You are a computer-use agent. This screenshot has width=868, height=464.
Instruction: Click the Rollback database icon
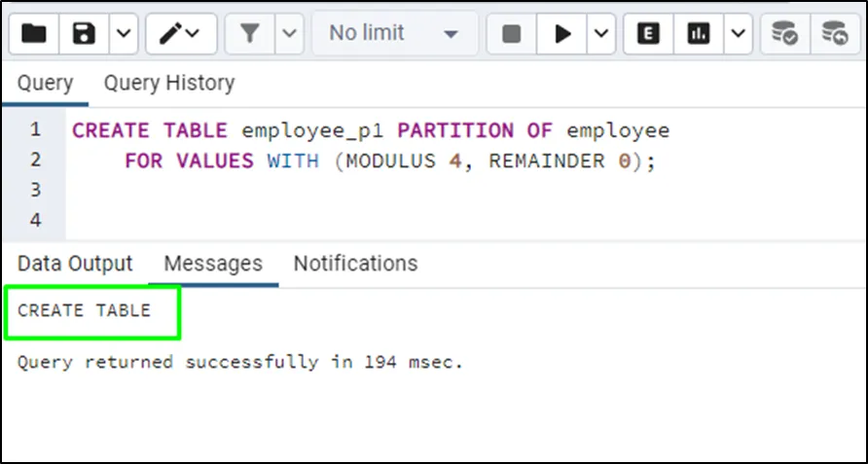pyautogui.click(x=834, y=34)
